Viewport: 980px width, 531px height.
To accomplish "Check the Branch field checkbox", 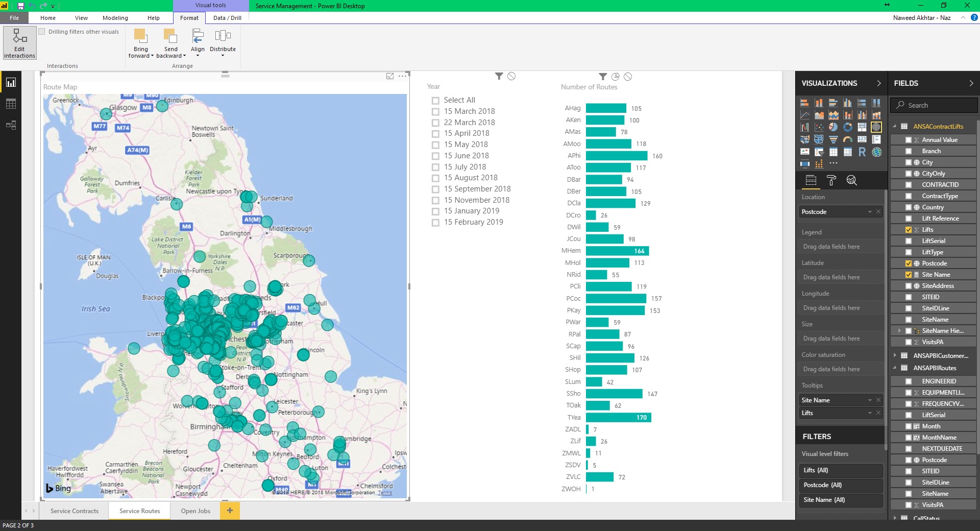I will (x=909, y=151).
